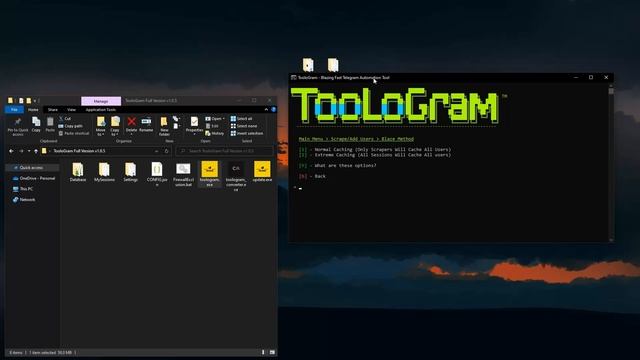The height and width of the screenshot is (360, 640).
Task: Click the first desktop folder icon
Action: pos(308,65)
